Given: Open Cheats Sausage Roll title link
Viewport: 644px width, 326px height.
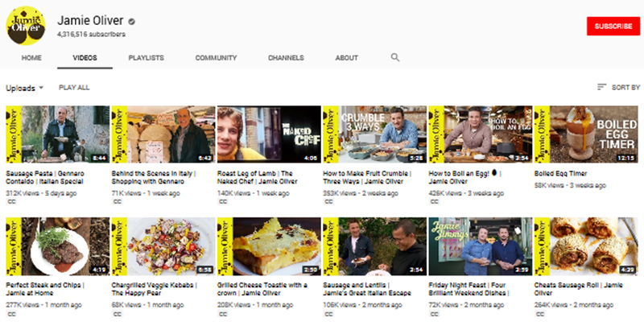Looking at the screenshot, I should tap(578, 289).
